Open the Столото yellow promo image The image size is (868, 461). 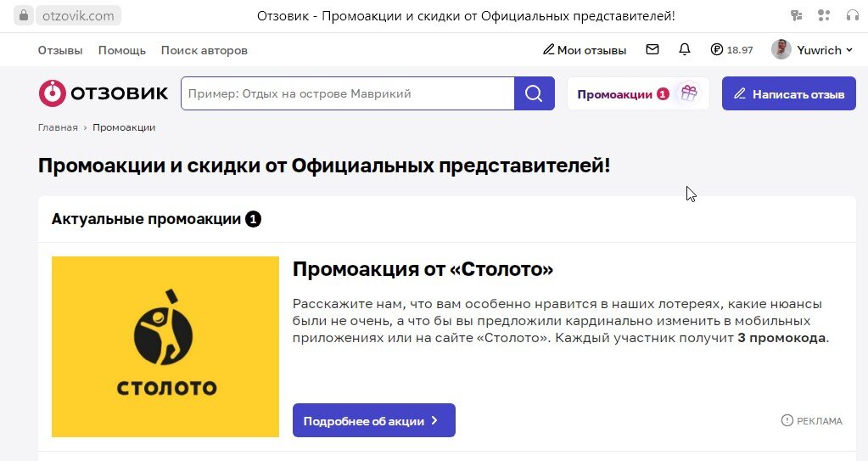(x=165, y=346)
